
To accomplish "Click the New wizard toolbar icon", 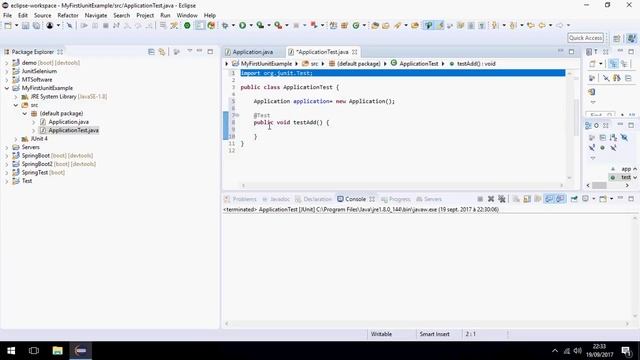I will pos(8,25).
